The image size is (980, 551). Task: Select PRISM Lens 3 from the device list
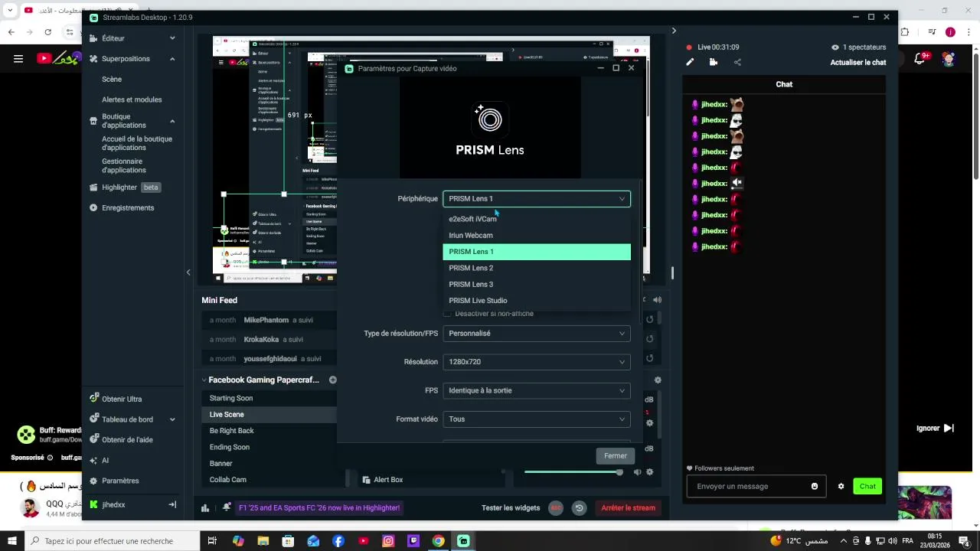(537, 285)
